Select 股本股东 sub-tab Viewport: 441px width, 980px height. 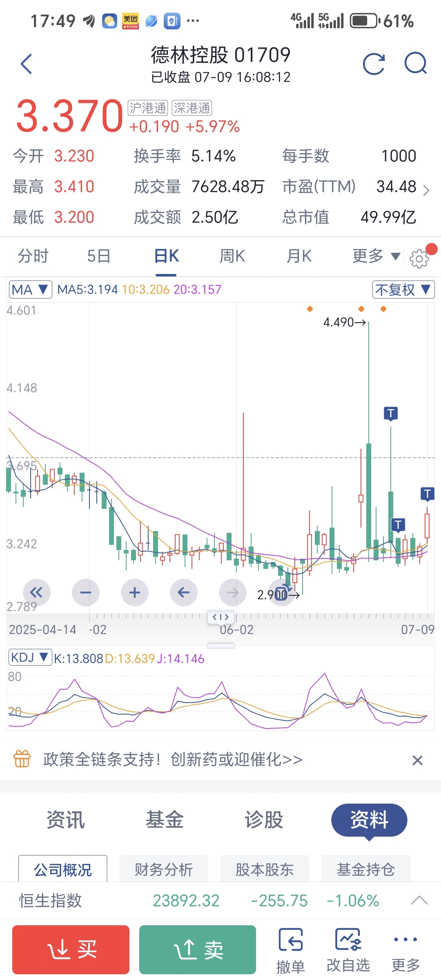(265, 869)
